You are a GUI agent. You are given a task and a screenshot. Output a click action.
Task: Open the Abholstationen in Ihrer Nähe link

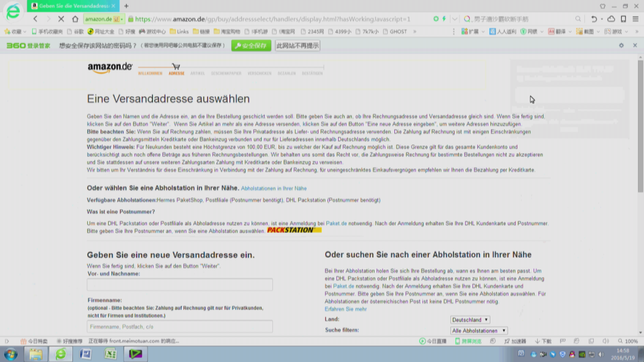[x=274, y=188]
